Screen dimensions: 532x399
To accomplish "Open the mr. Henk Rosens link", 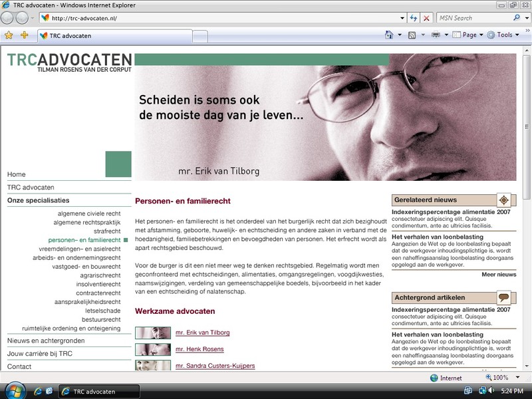I will click(199, 349).
